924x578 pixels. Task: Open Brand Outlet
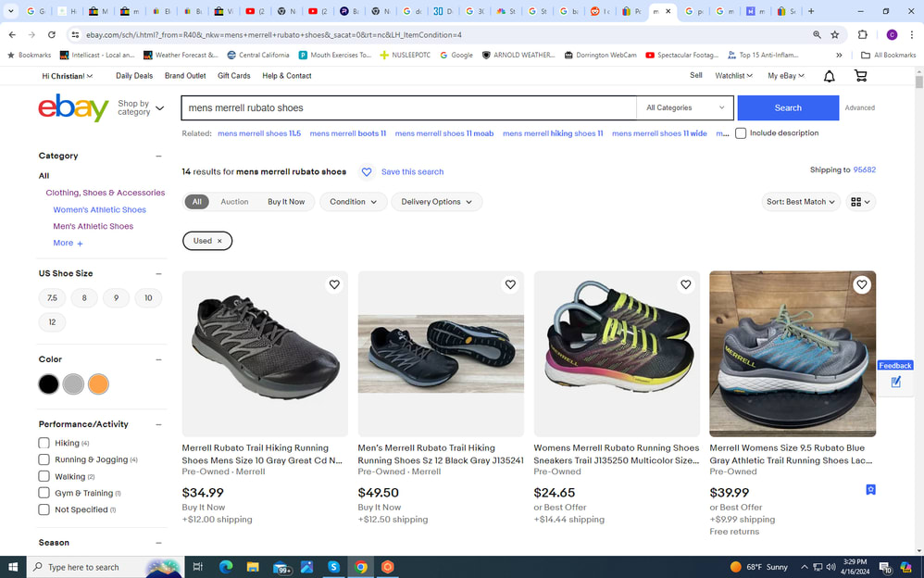tap(185, 76)
